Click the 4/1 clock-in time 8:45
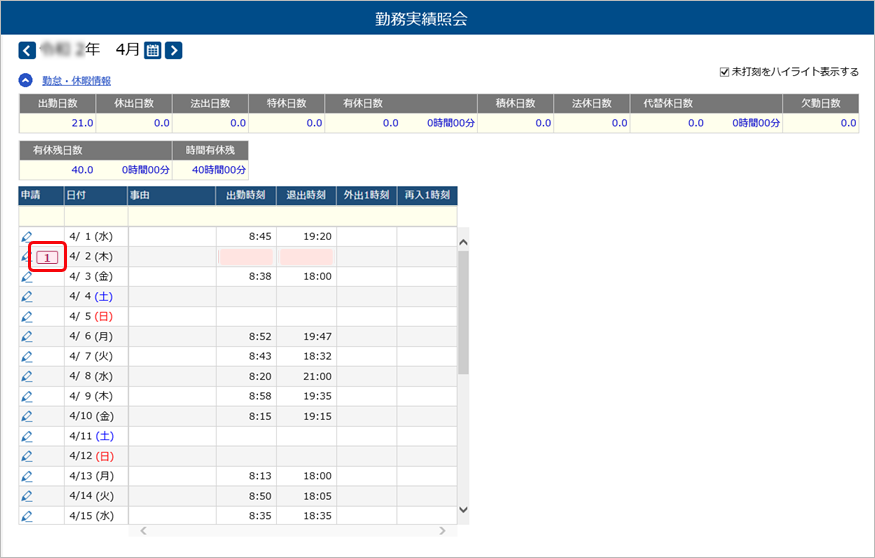The height and width of the screenshot is (558, 875). (260, 237)
